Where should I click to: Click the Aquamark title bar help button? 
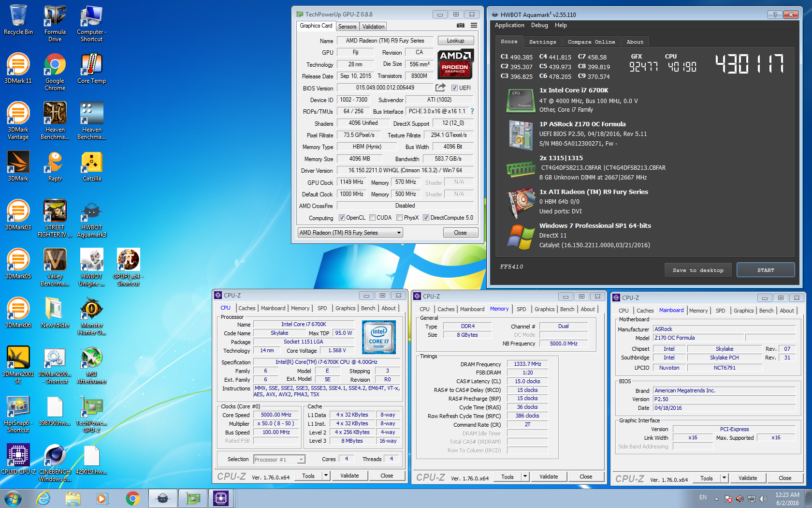[775, 15]
